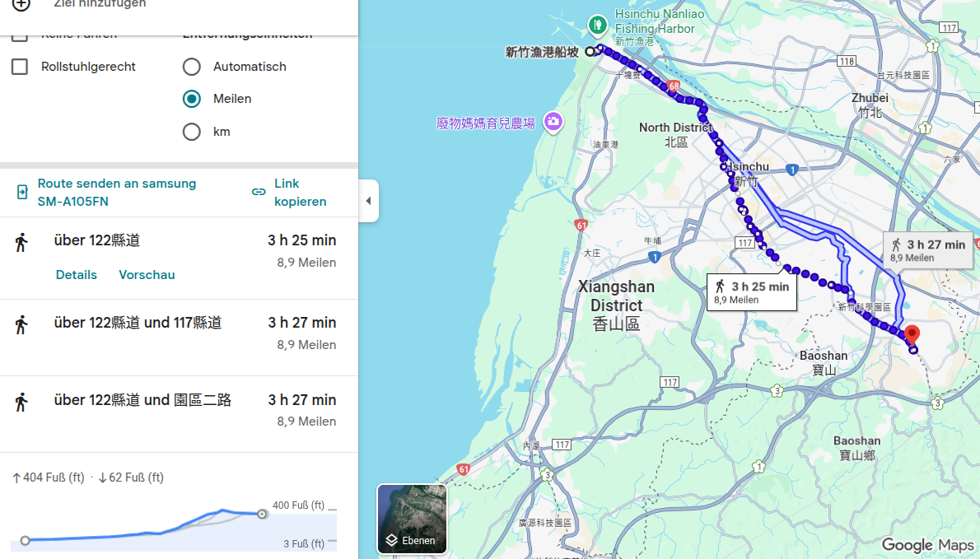Click the Zhubei map label

tap(870, 105)
